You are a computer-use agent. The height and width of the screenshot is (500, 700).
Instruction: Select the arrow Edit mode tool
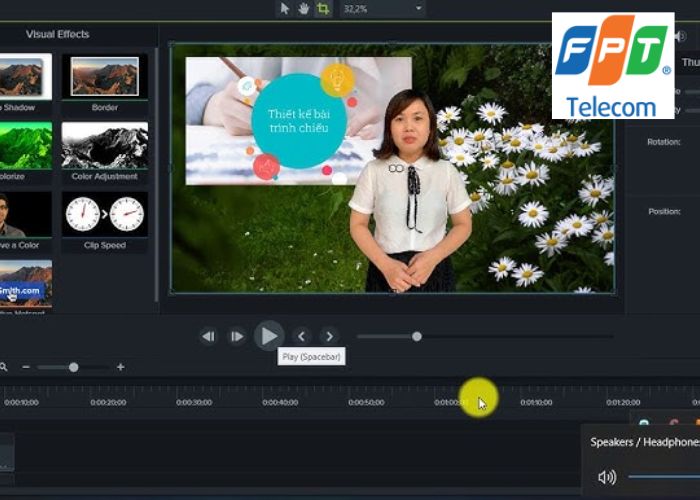tap(284, 8)
